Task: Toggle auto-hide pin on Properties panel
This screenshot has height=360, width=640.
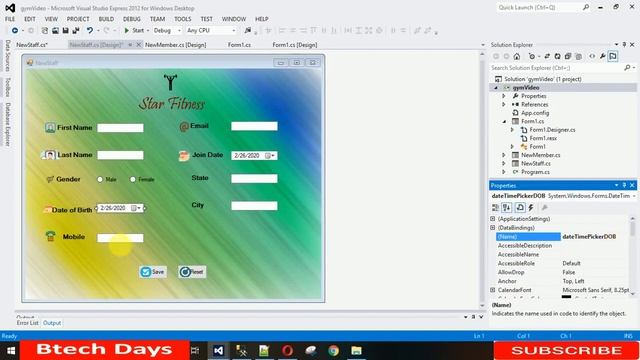Action: (x=624, y=185)
